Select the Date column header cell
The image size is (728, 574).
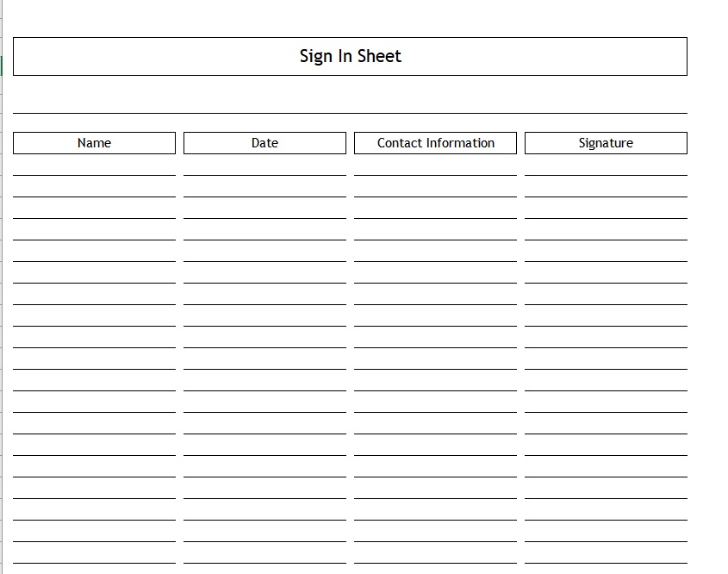(x=264, y=143)
